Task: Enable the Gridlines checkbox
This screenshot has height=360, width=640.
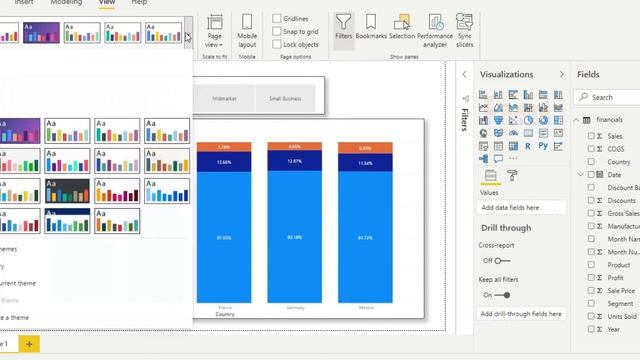Action: (x=277, y=18)
